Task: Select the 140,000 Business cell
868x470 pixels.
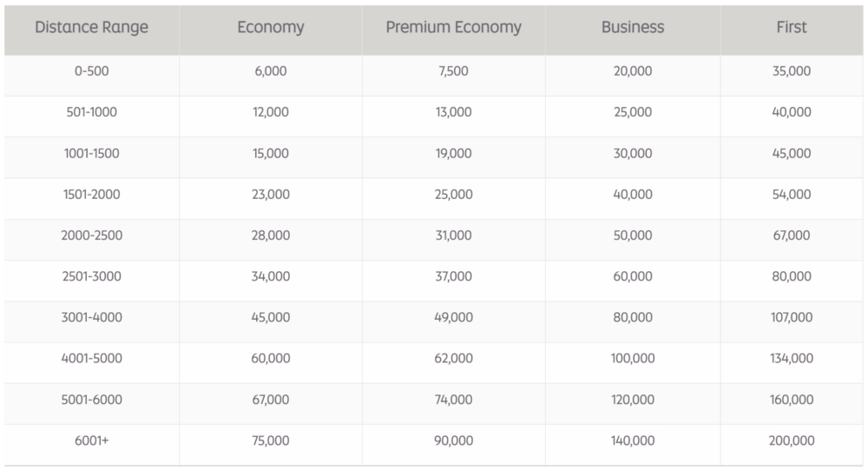Action: point(633,441)
